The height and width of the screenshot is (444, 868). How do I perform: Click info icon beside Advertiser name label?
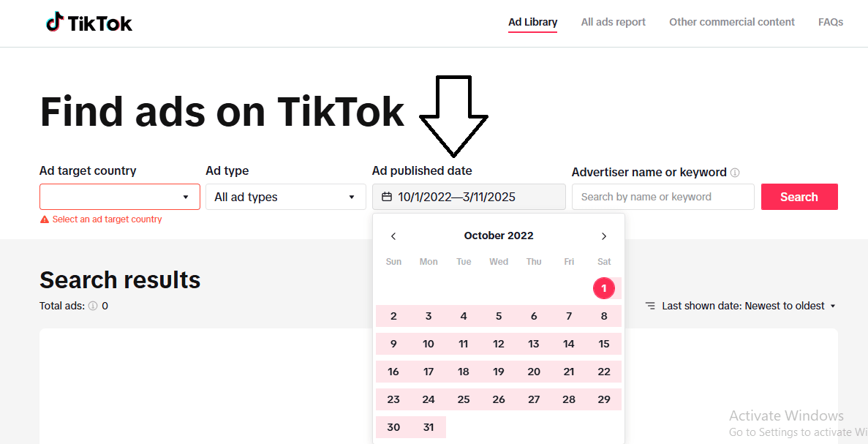pyautogui.click(x=735, y=173)
